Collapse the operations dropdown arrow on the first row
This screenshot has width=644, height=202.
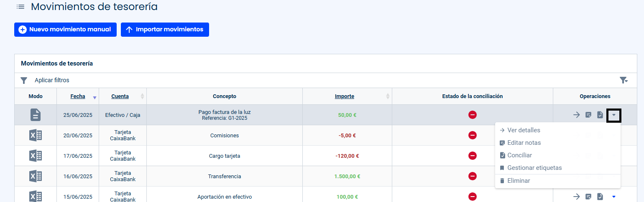coord(613,115)
